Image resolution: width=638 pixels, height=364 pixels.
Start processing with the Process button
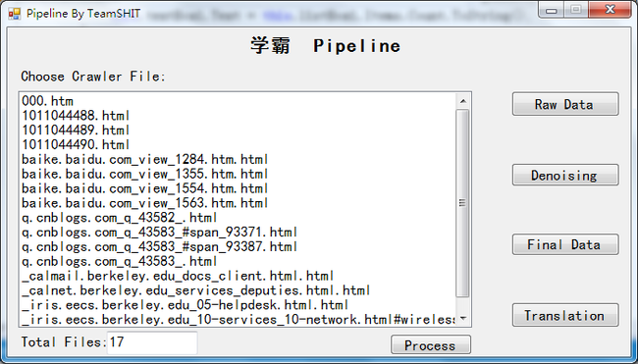click(431, 345)
